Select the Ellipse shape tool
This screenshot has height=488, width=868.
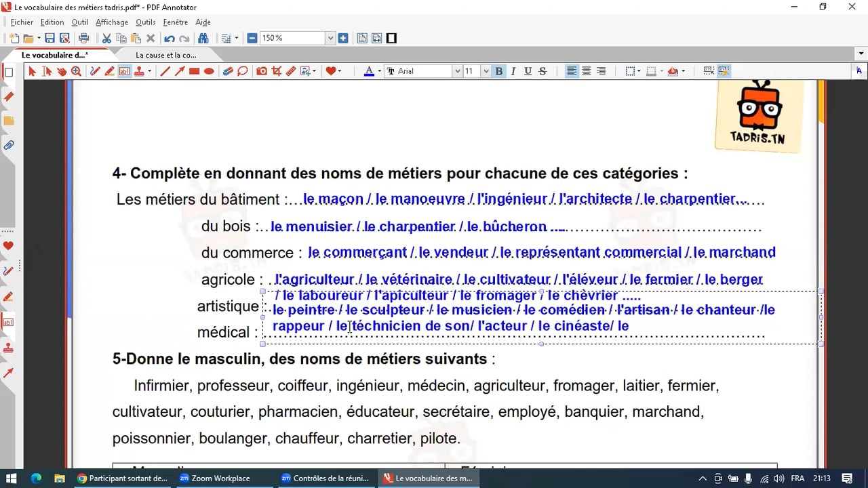[x=209, y=71]
